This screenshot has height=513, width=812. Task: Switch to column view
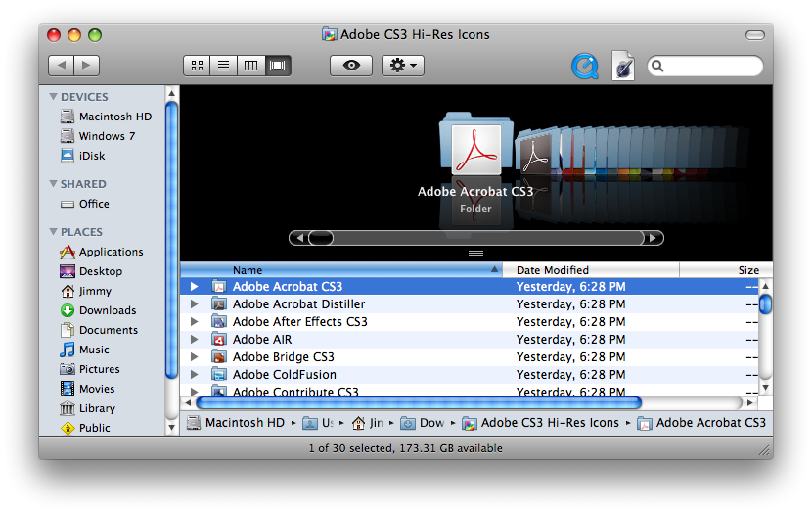click(250, 66)
